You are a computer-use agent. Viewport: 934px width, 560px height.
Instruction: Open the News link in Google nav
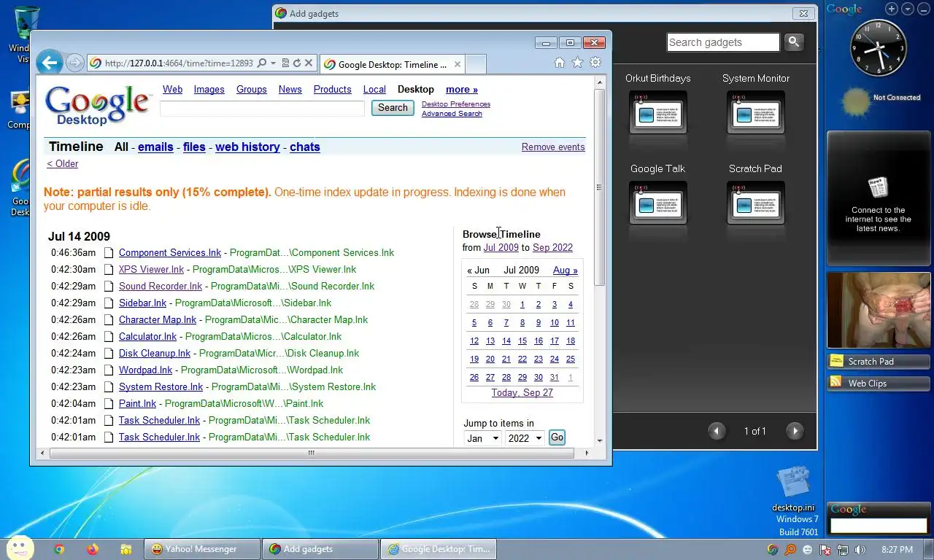click(290, 89)
